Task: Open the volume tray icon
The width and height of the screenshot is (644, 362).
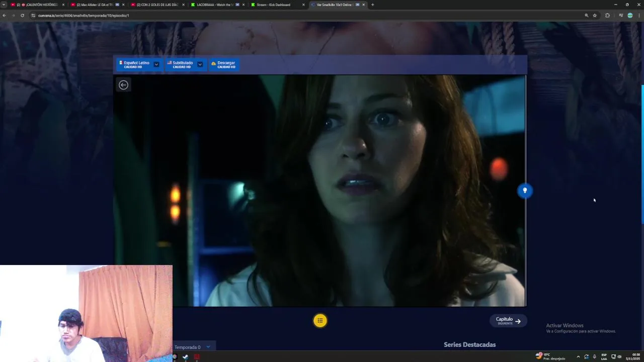Action: click(619, 356)
